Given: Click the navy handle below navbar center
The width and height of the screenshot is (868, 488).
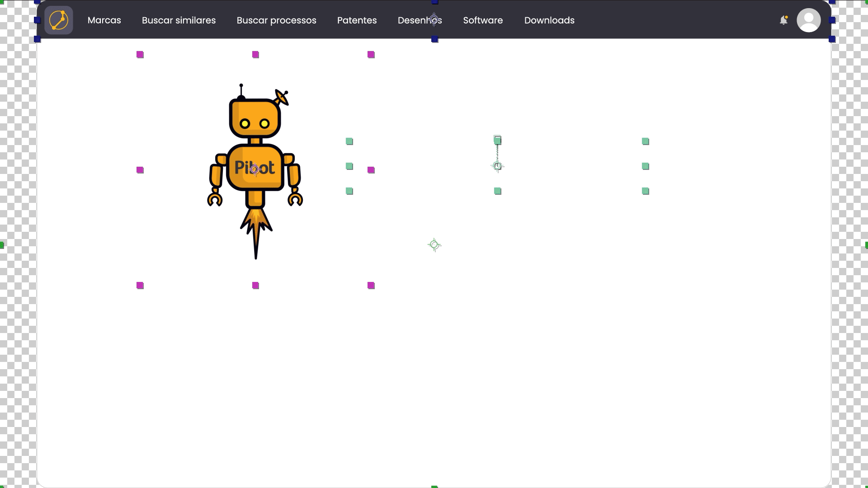Looking at the screenshot, I should coord(435,40).
